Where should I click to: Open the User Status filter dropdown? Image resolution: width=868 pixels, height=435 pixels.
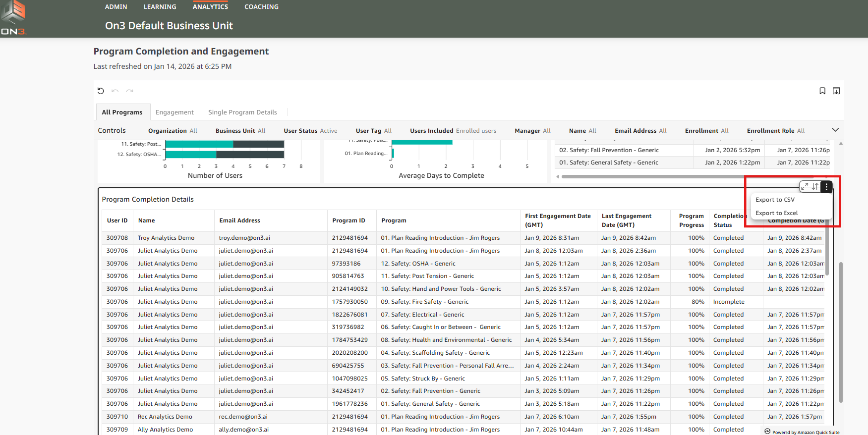310,131
